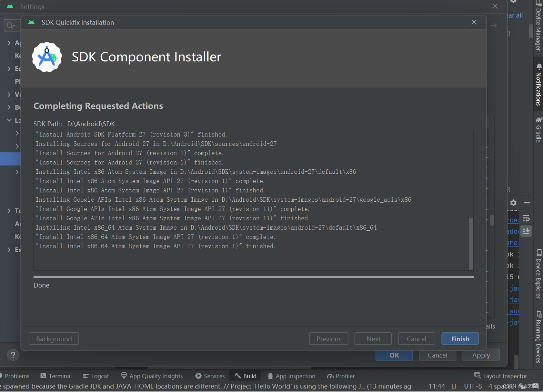Collapse the settings tree item starting with La

point(9,120)
